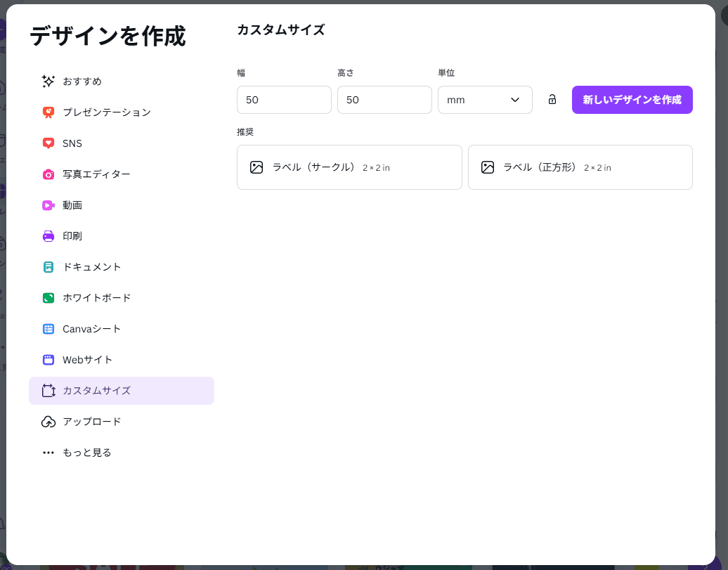Image resolution: width=728 pixels, height=570 pixels.
Task: Open the アップロード cloud icon
Action: coord(48,421)
